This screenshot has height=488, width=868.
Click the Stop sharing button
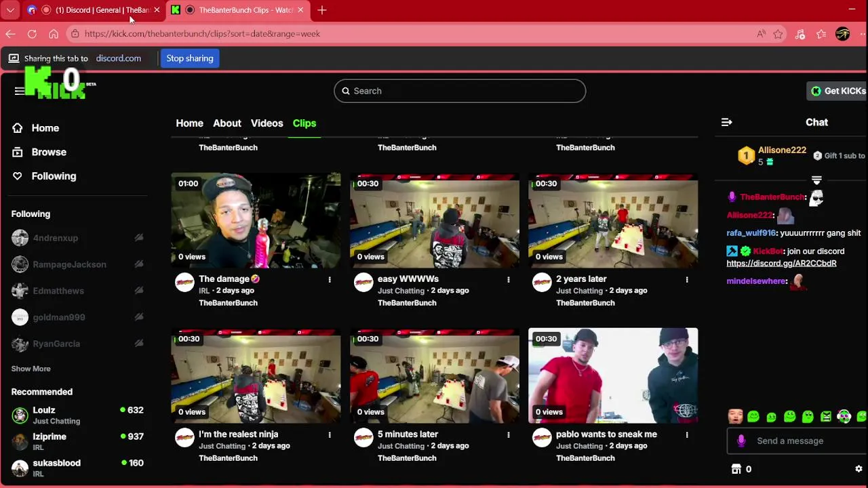pyautogui.click(x=190, y=58)
